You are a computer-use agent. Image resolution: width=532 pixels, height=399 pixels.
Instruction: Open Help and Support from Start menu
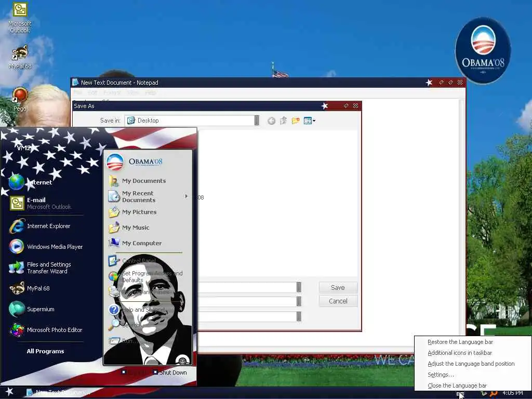137,310
